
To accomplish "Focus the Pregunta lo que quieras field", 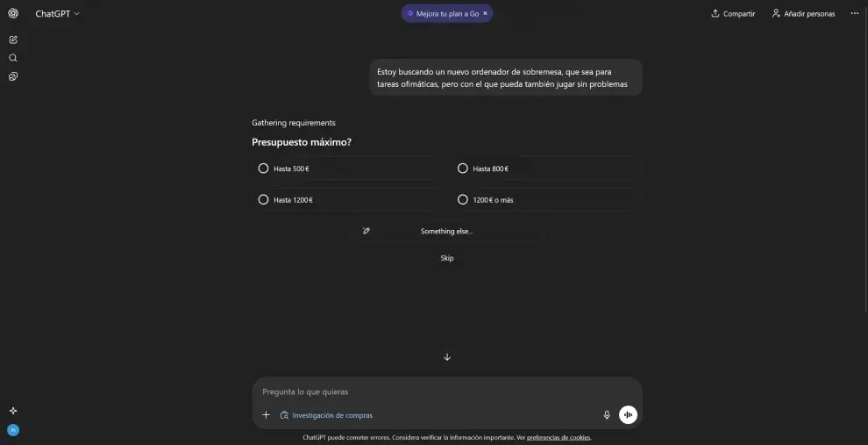I will pos(447,391).
